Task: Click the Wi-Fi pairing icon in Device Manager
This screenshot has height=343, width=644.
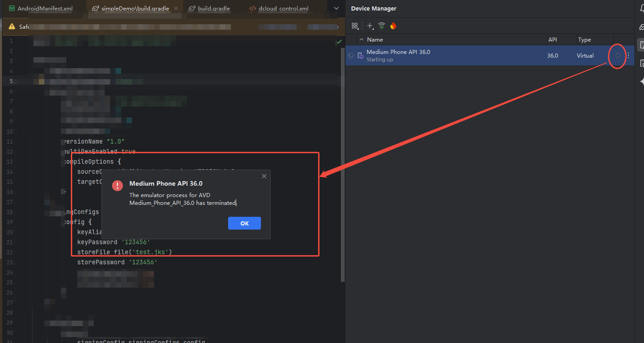Action: tap(382, 26)
